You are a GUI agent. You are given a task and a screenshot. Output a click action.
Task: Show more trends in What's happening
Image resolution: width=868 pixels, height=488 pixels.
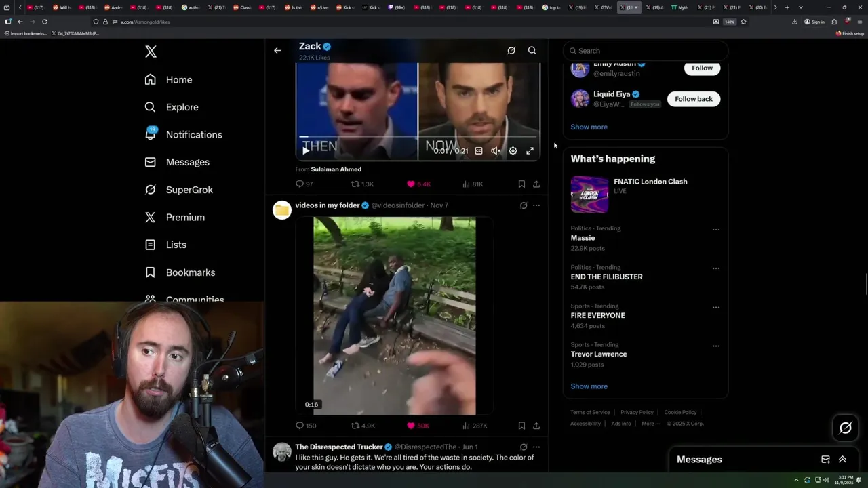coord(589,386)
